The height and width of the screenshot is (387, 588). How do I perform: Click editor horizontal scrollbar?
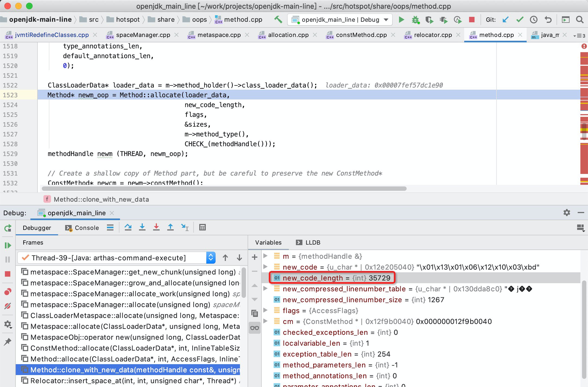(224, 189)
